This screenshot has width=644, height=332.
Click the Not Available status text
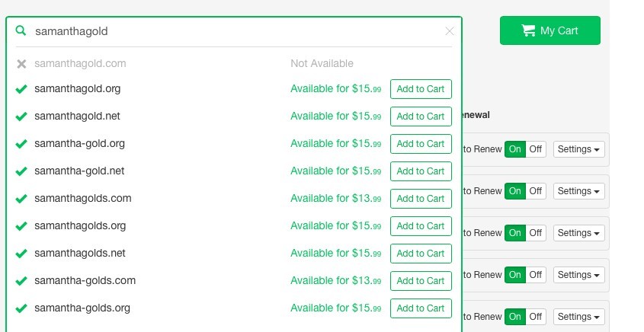(x=322, y=64)
